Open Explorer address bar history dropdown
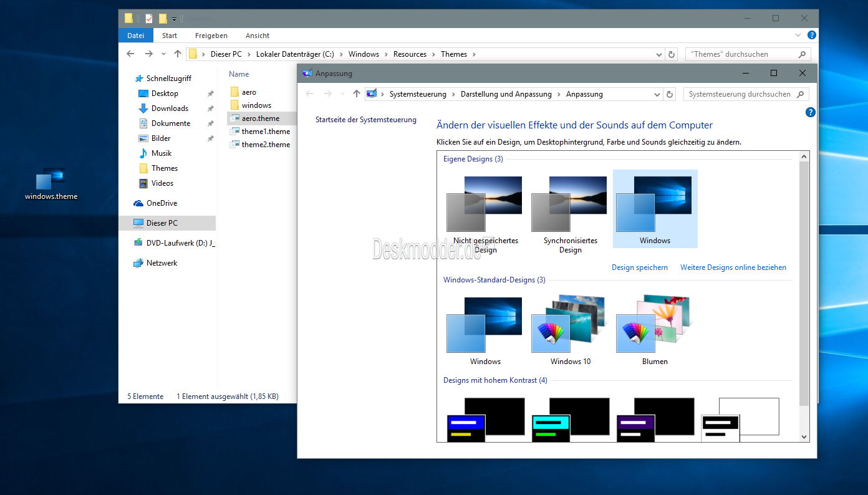This screenshot has width=868, height=495. click(660, 54)
